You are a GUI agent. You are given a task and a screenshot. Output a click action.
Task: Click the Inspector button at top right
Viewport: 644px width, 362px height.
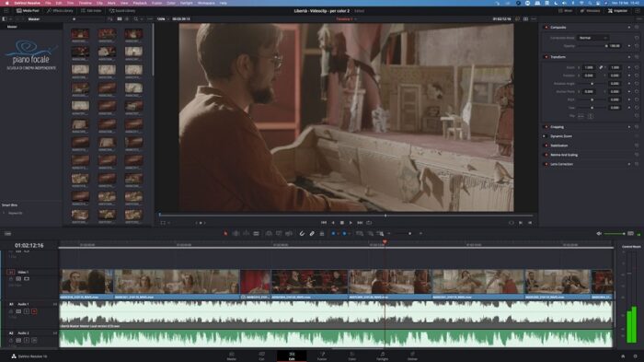coord(617,11)
